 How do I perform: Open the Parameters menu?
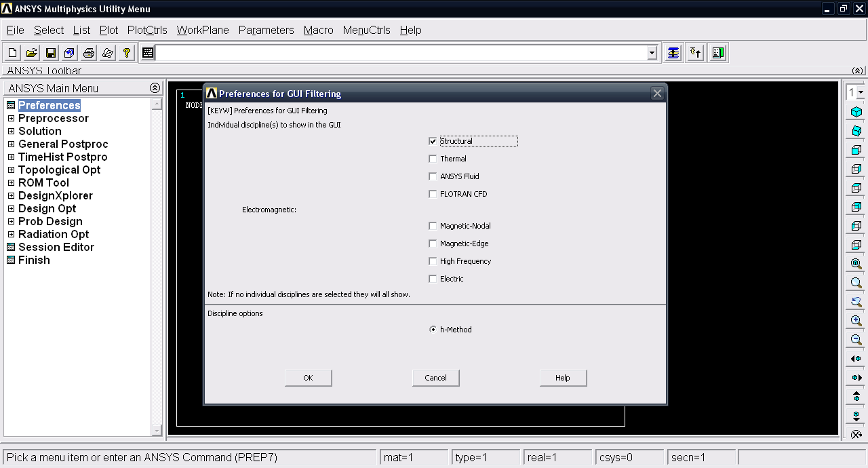[x=267, y=30]
